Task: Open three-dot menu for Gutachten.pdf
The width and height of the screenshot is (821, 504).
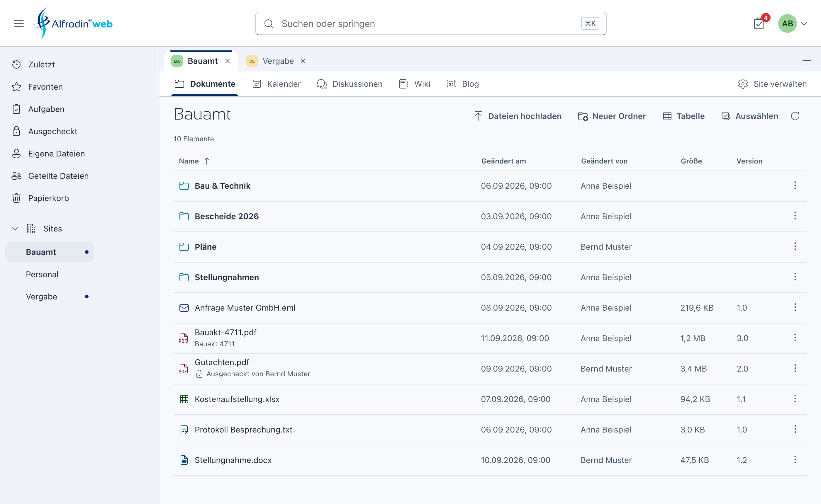Action: (795, 368)
